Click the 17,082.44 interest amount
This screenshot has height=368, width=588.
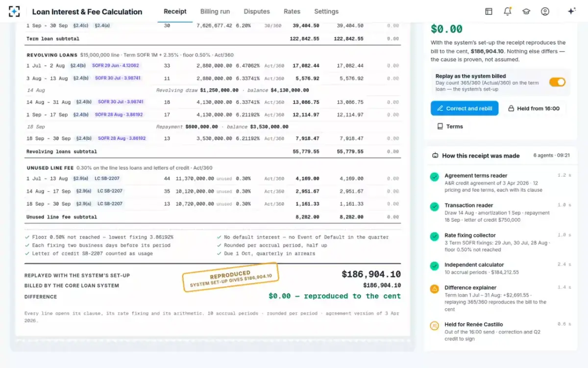pos(306,65)
